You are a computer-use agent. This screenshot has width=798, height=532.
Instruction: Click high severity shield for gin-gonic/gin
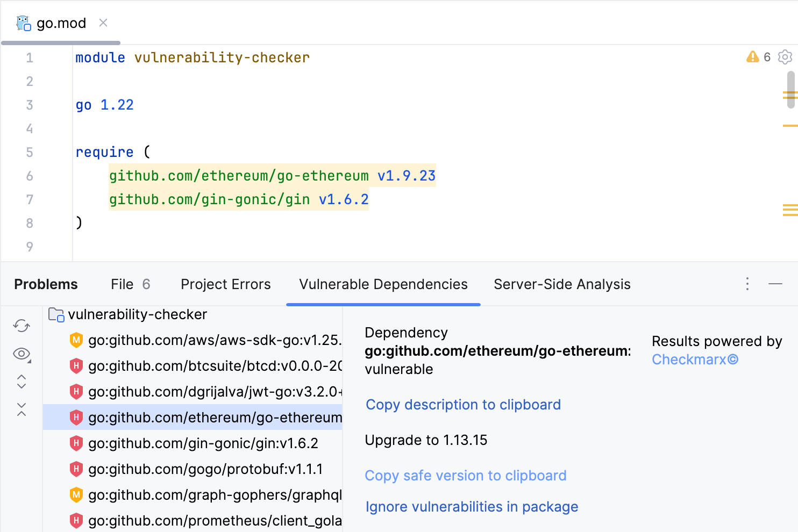tap(76, 443)
